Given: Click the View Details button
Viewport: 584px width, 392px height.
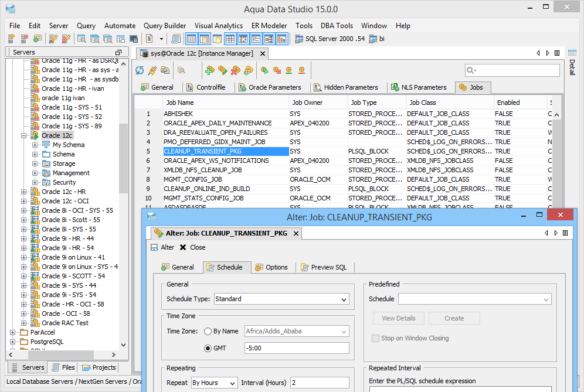Looking at the screenshot, I should pyautogui.click(x=399, y=318).
